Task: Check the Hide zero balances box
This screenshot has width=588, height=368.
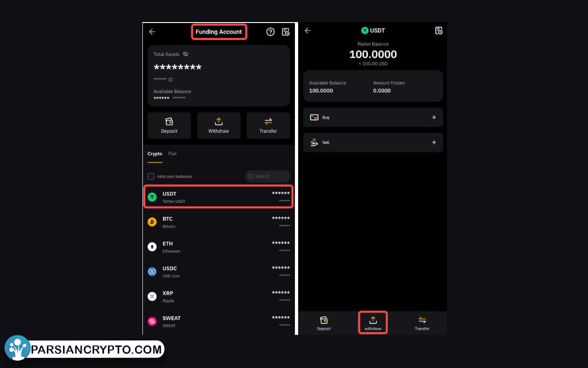Action: point(151,176)
